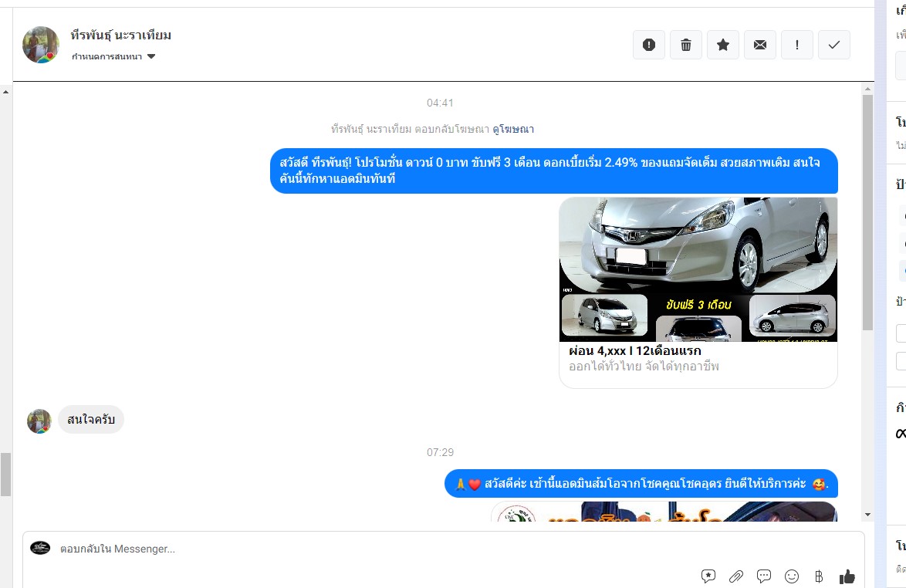Mark conversation as unread with envelope icon

click(760, 45)
